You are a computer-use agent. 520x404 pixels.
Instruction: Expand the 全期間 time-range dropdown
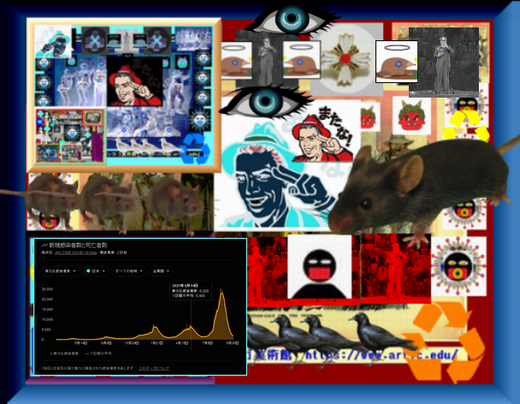coord(161,271)
